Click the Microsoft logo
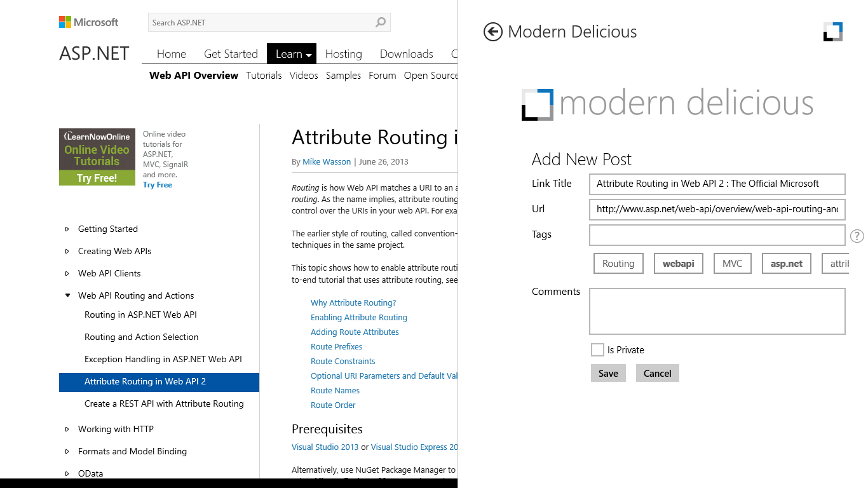 (x=89, y=22)
